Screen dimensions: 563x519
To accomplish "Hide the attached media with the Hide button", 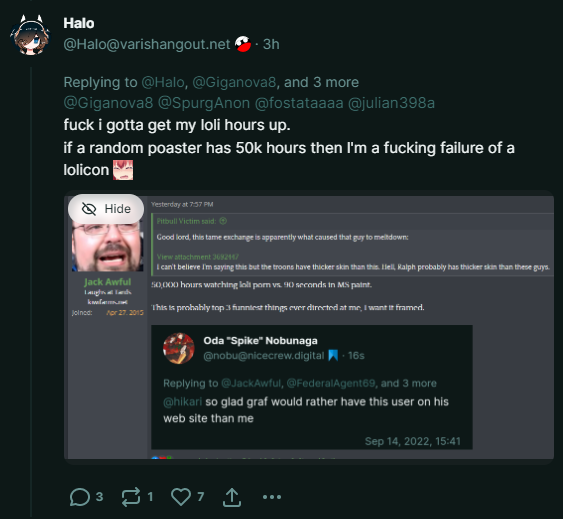I will 106,209.
